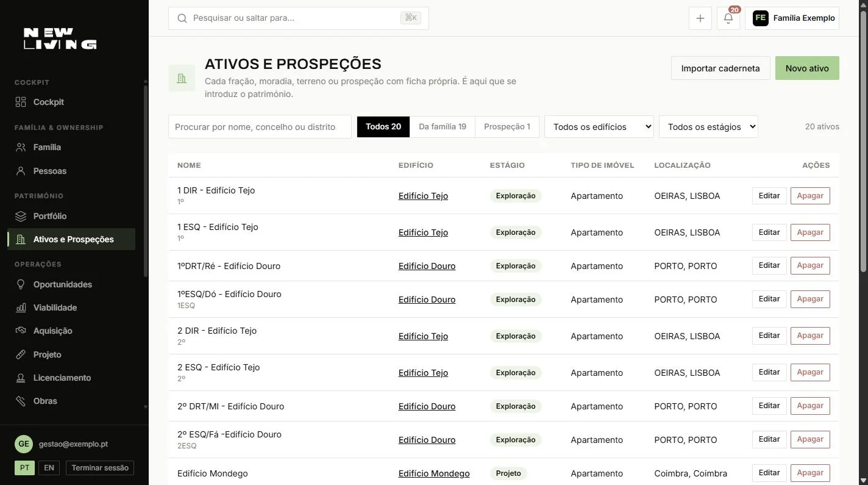868x485 pixels.
Task: Select the Prospeção 1 tab
Action: [507, 127]
